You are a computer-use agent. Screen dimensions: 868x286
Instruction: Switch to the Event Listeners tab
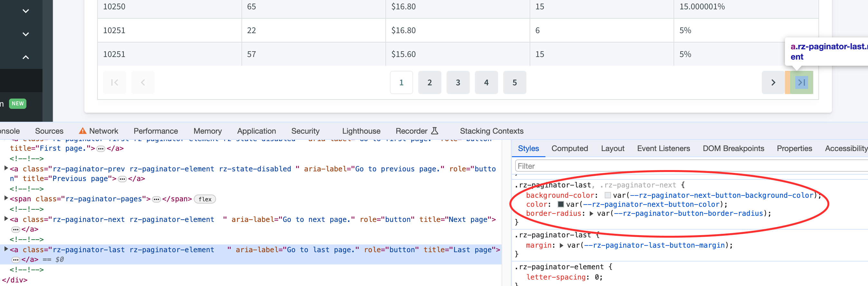coord(664,148)
